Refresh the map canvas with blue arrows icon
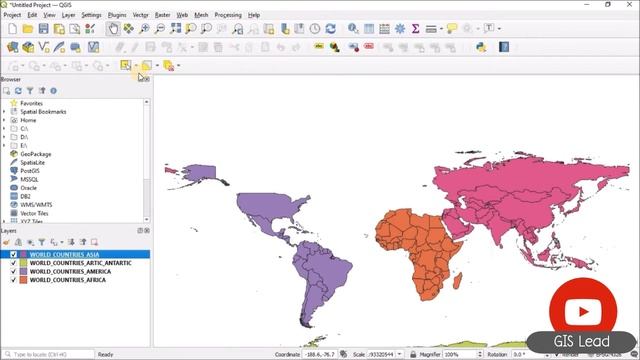The image size is (640, 360). [330, 29]
